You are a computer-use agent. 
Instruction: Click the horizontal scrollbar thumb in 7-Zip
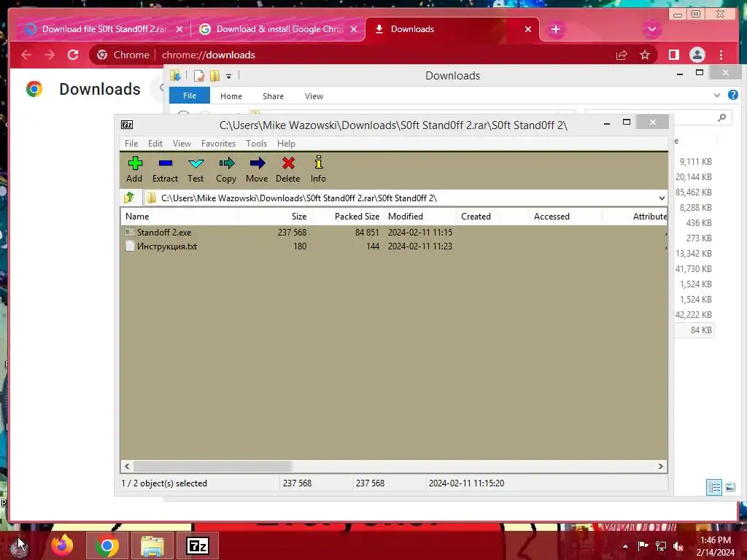(x=212, y=466)
